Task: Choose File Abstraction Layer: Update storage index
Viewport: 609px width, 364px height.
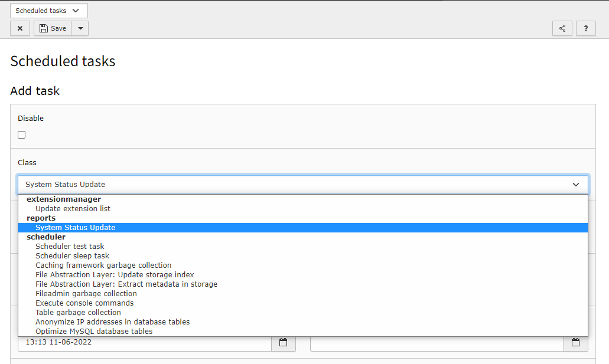Action: (x=115, y=275)
